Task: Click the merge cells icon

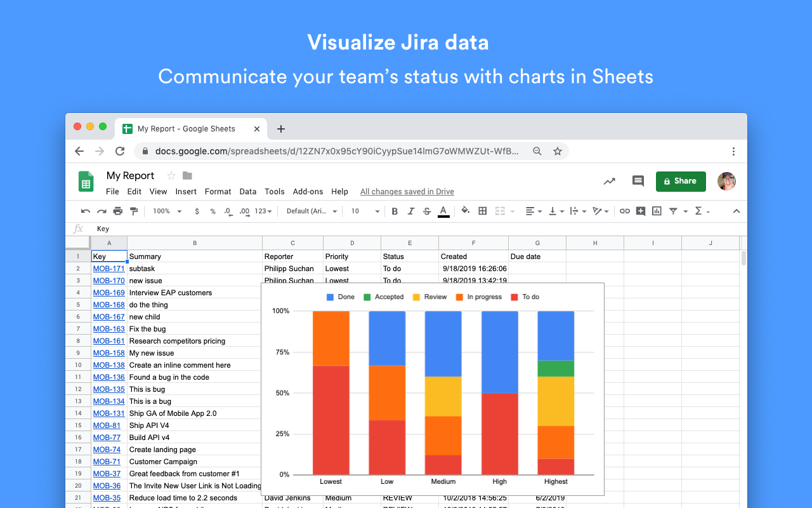Action: point(500,211)
